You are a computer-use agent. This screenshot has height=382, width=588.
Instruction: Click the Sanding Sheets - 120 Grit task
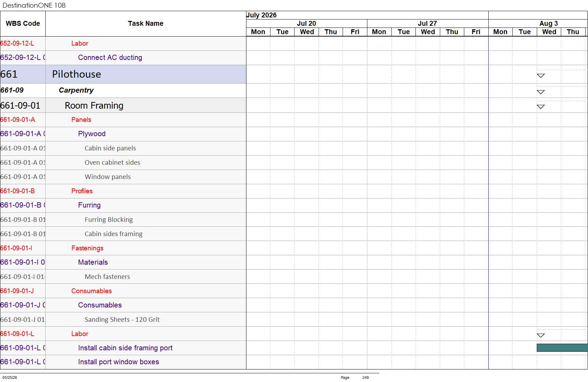click(122, 320)
